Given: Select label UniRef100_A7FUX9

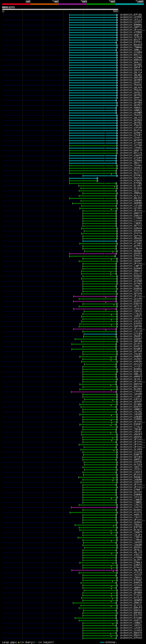Looking at the screenshot, I should click(x=131, y=638).
